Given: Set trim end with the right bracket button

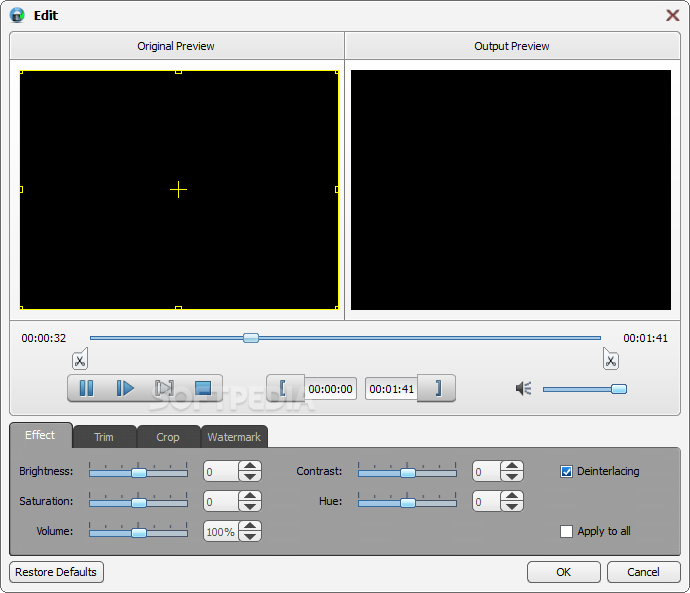Looking at the screenshot, I should click(x=437, y=388).
